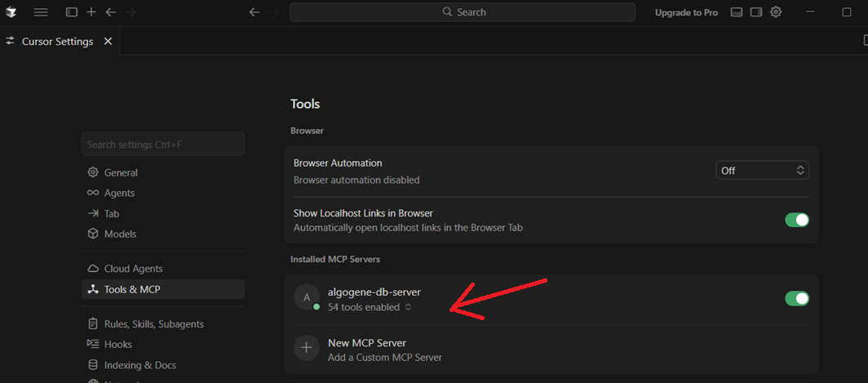Toggle the bottom panel layout icon

737,12
